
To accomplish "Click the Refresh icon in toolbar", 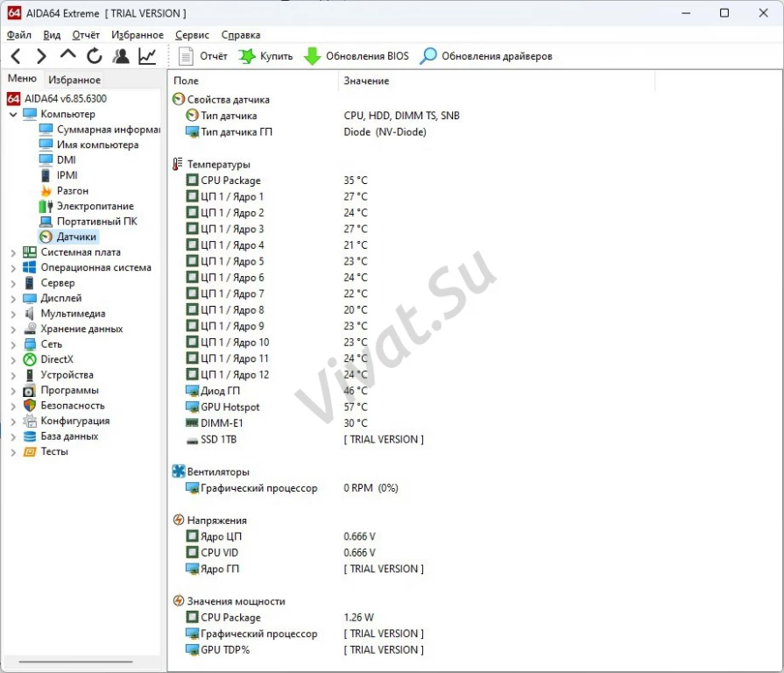I will 95,56.
